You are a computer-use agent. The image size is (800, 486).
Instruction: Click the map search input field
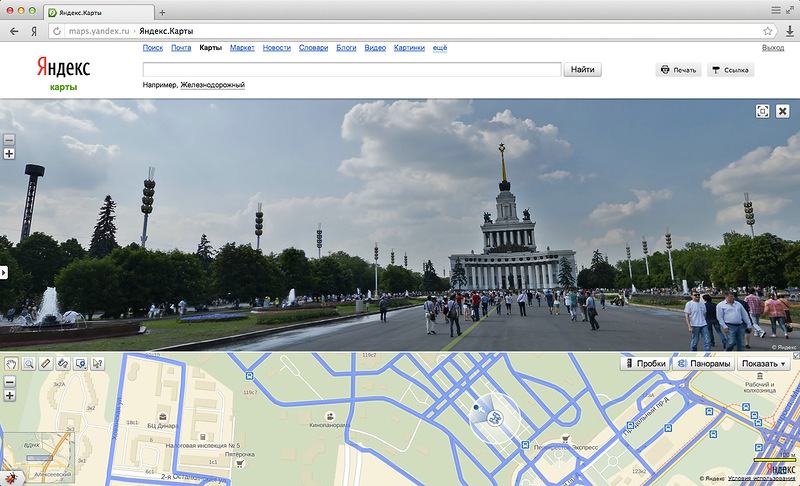(x=351, y=70)
